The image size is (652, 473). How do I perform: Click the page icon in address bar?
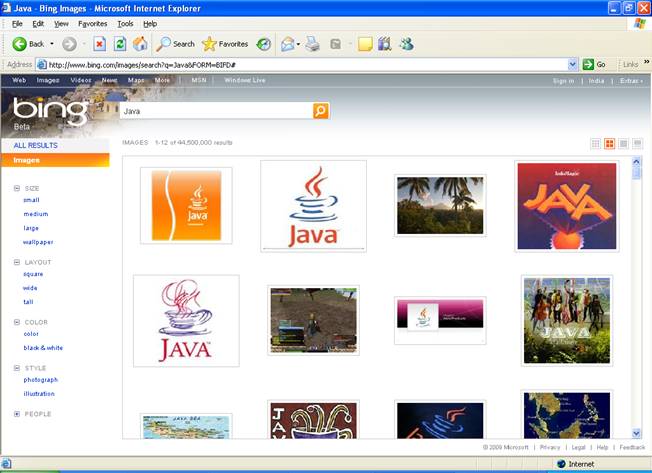pos(42,64)
